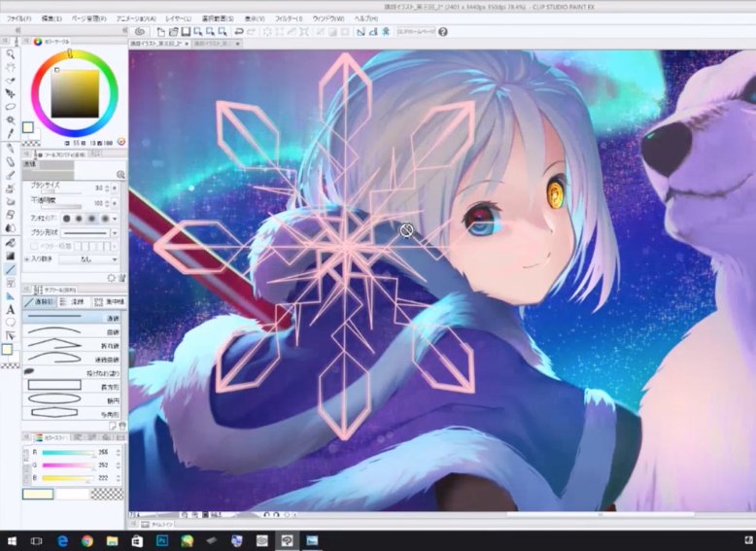Viewport: 756px width, 551px height.
Task: Choose the third anti-aliasing option (middle)
Action: point(91,219)
